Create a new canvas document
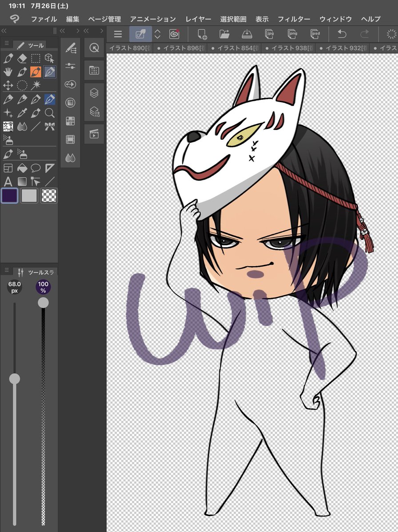 [x=202, y=34]
